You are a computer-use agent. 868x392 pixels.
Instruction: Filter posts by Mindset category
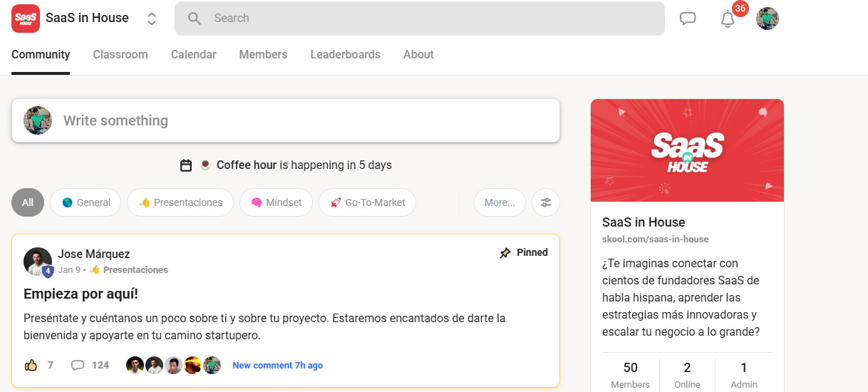pos(276,202)
